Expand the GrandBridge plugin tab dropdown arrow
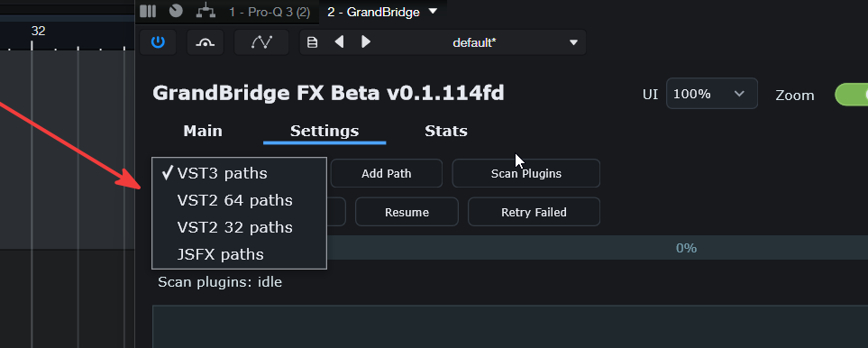Image resolution: width=868 pixels, height=348 pixels. (x=434, y=11)
